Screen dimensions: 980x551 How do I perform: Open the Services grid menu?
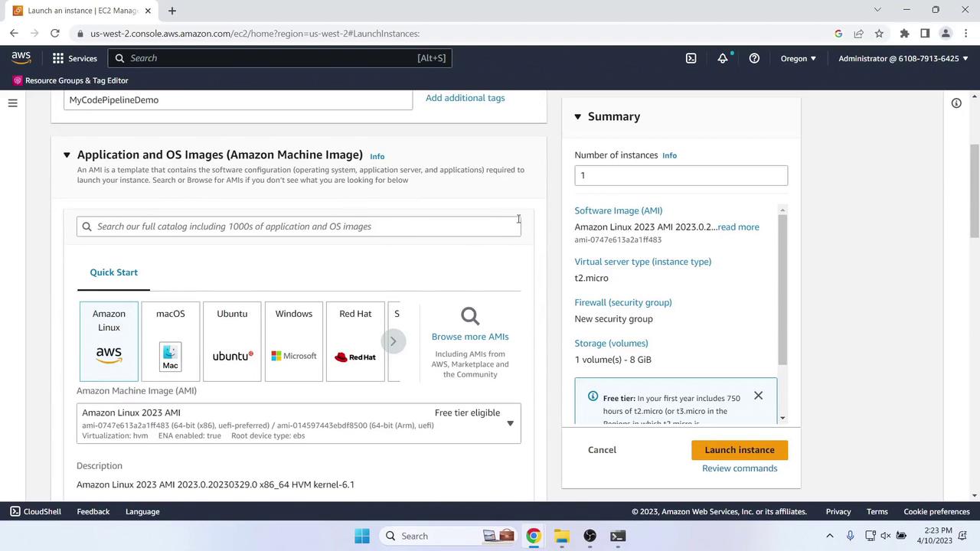74,58
